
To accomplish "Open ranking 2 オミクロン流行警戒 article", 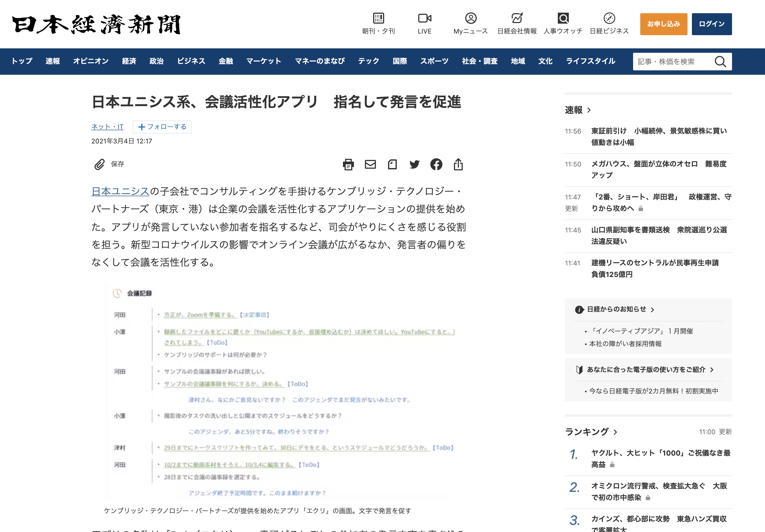I will point(659,492).
